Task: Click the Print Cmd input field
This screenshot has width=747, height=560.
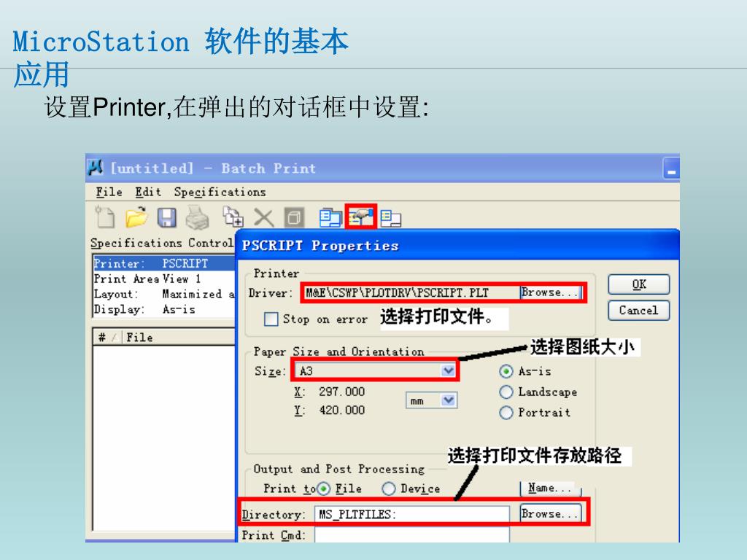Action: pos(412,534)
